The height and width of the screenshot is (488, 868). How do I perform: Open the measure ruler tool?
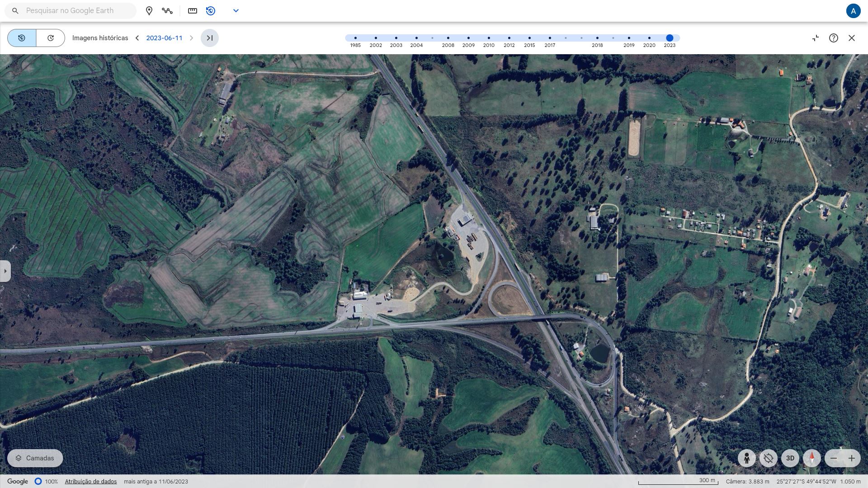pos(193,10)
